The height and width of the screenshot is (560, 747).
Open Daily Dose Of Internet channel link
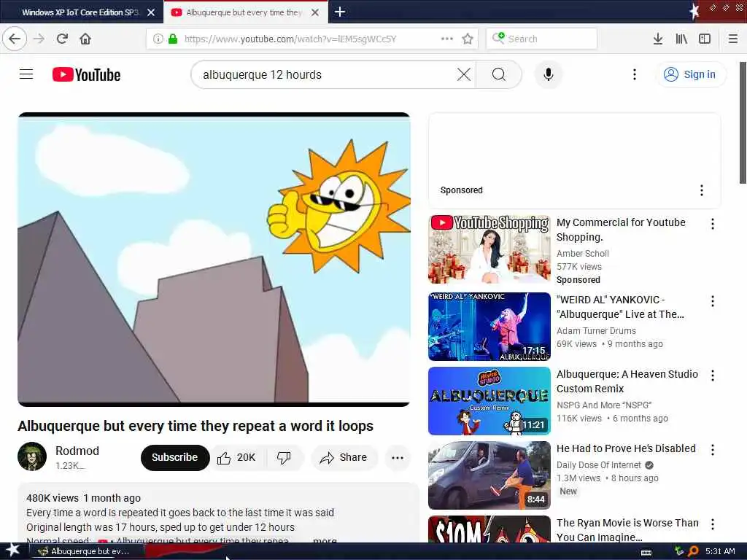point(599,464)
